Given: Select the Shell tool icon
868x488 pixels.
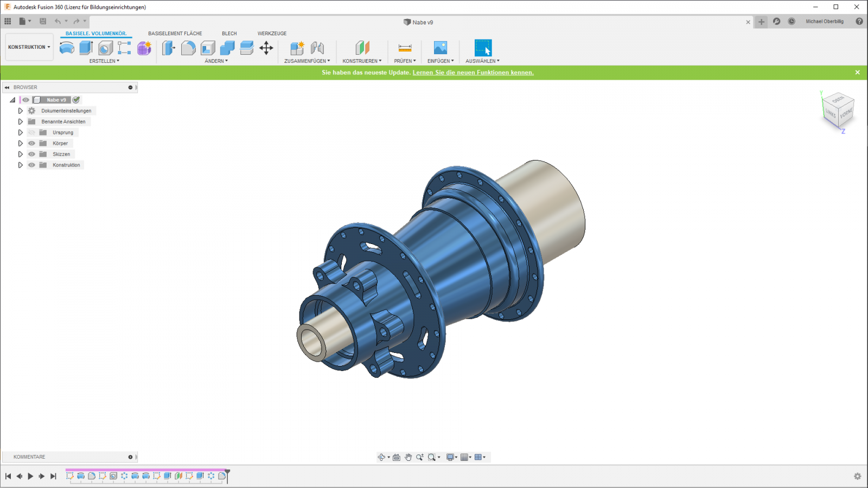Looking at the screenshot, I should pyautogui.click(x=208, y=48).
